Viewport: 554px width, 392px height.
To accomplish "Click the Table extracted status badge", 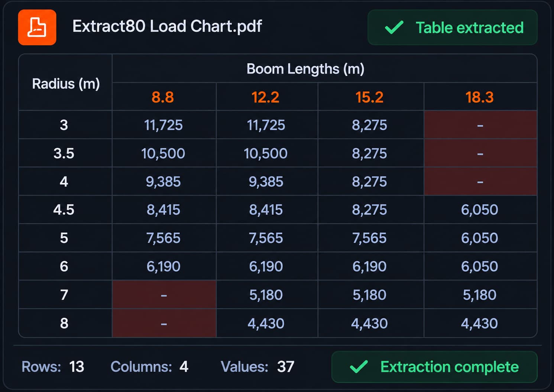I will click(453, 27).
